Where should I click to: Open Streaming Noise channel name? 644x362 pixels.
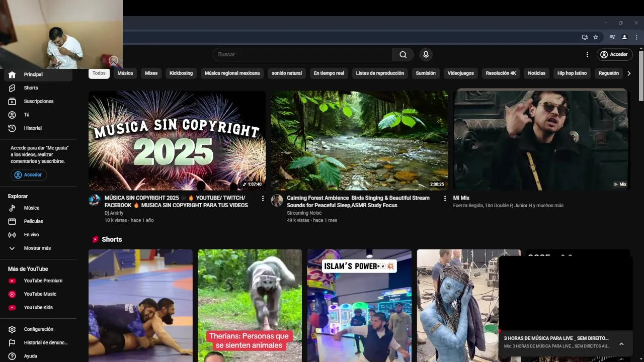coord(304,213)
